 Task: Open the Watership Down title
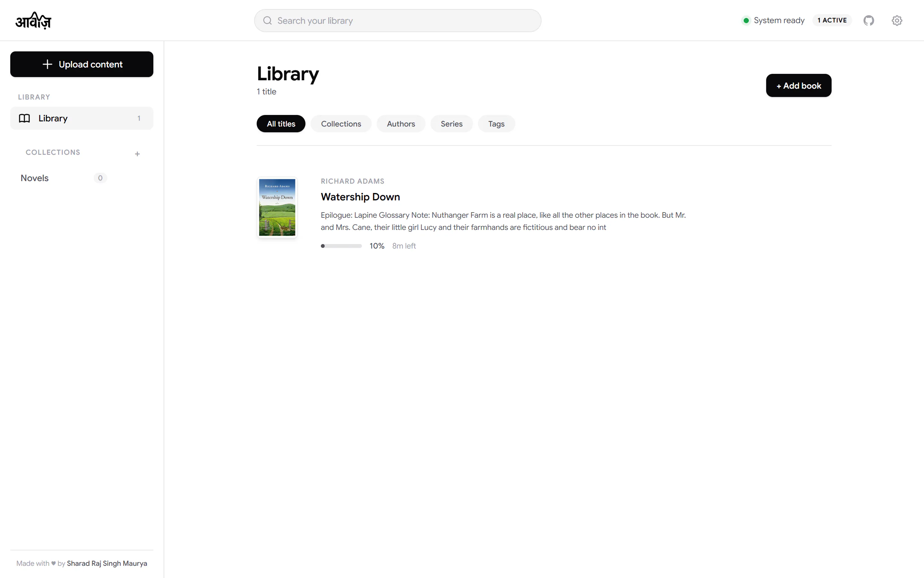tap(360, 197)
